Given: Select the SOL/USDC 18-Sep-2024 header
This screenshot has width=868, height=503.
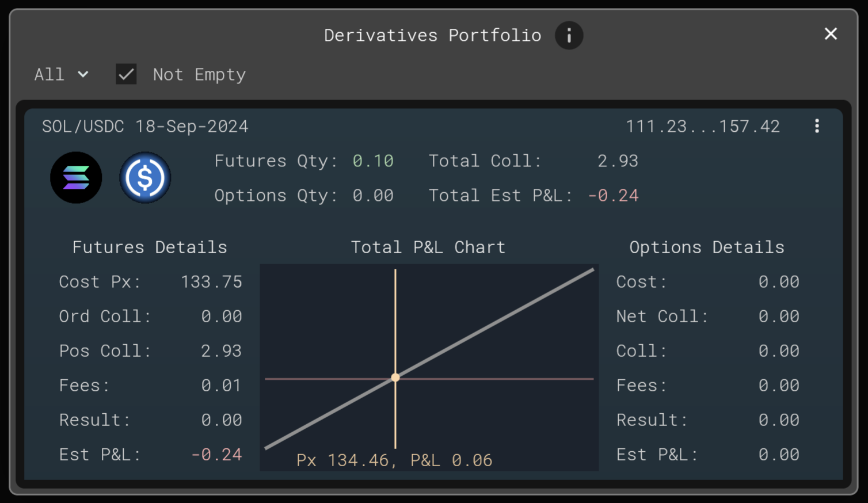Looking at the screenshot, I should coord(145,126).
